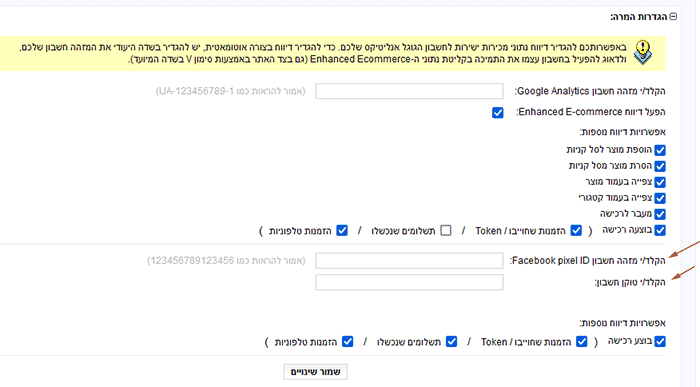
Task: Toggle the Enhanced E-commerce reporting checkbox
Action: click(x=498, y=112)
